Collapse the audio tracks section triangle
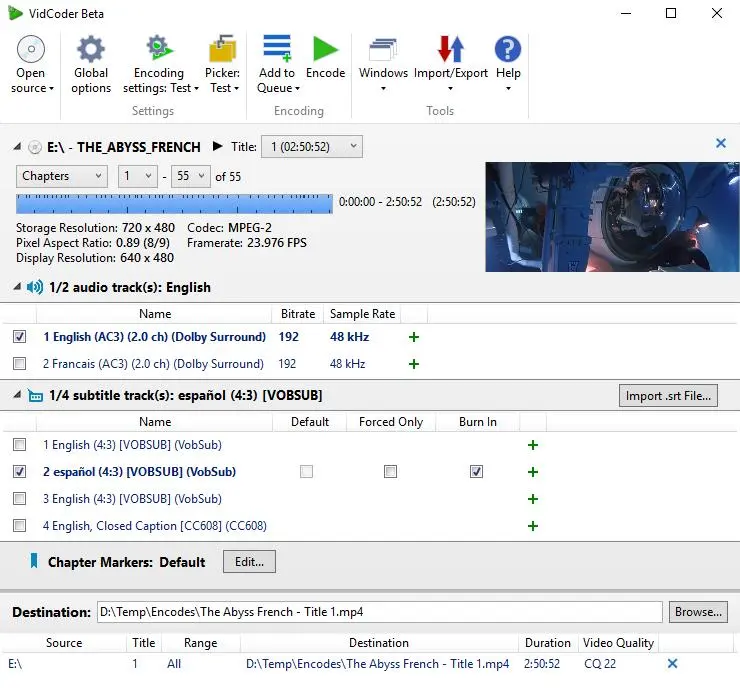The width and height of the screenshot is (740, 688). pyautogui.click(x=17, y=286)
